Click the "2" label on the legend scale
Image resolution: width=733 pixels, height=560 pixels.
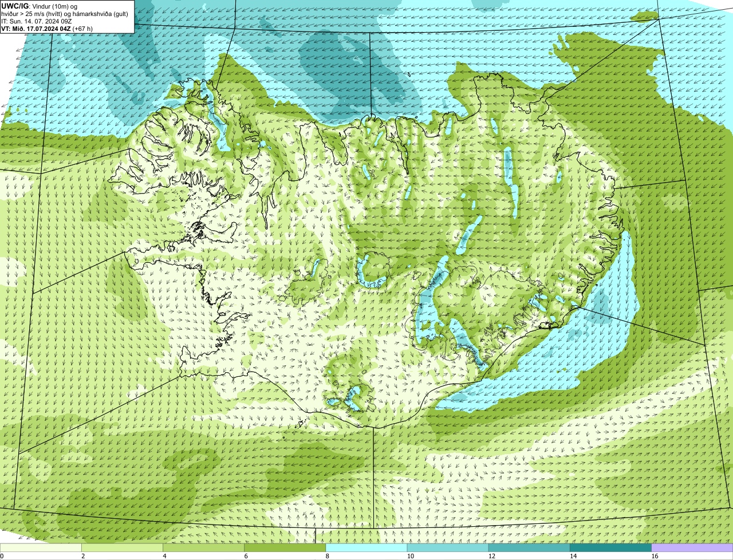tap(83, 556)
